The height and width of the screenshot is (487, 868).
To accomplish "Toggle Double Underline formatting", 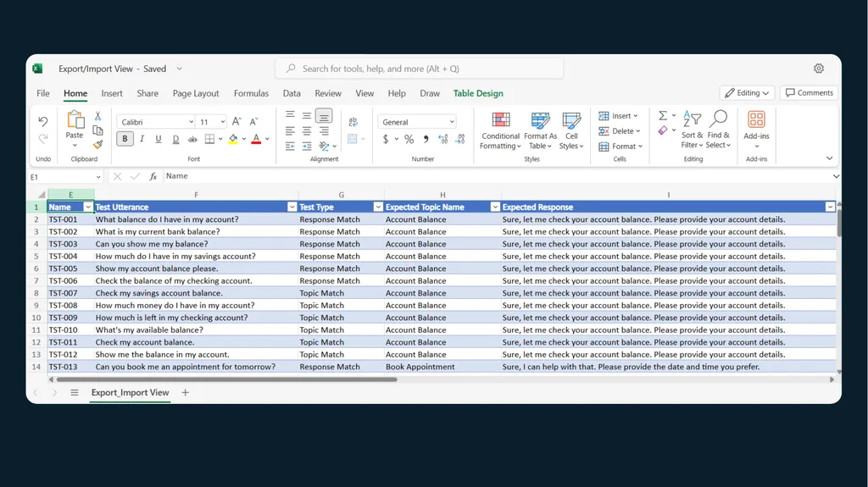I will [x=175, y=139].
